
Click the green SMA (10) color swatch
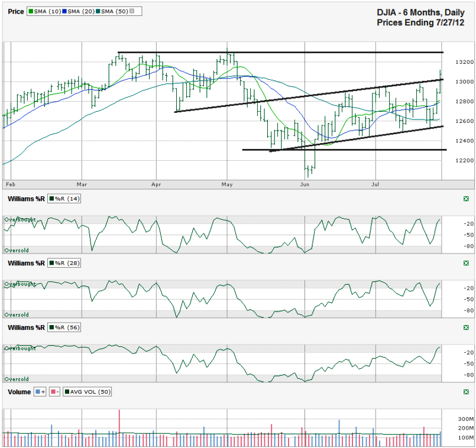pyautogui.click(x=31, y=12)
